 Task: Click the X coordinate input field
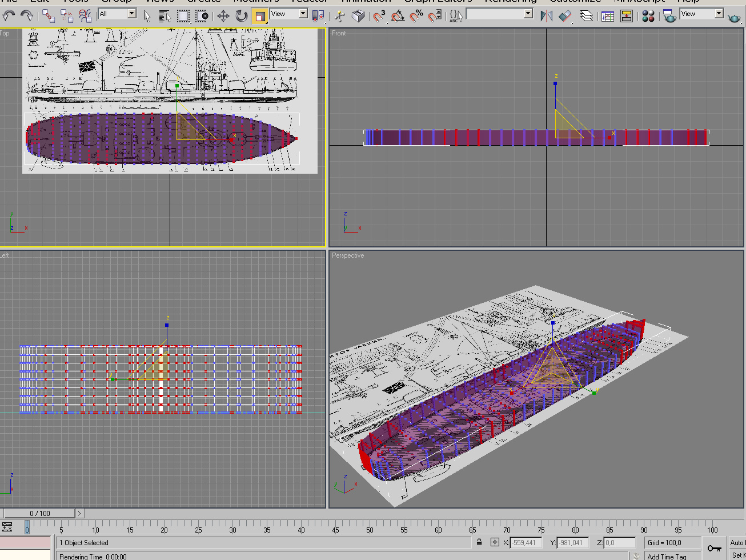tap(525, 542)
